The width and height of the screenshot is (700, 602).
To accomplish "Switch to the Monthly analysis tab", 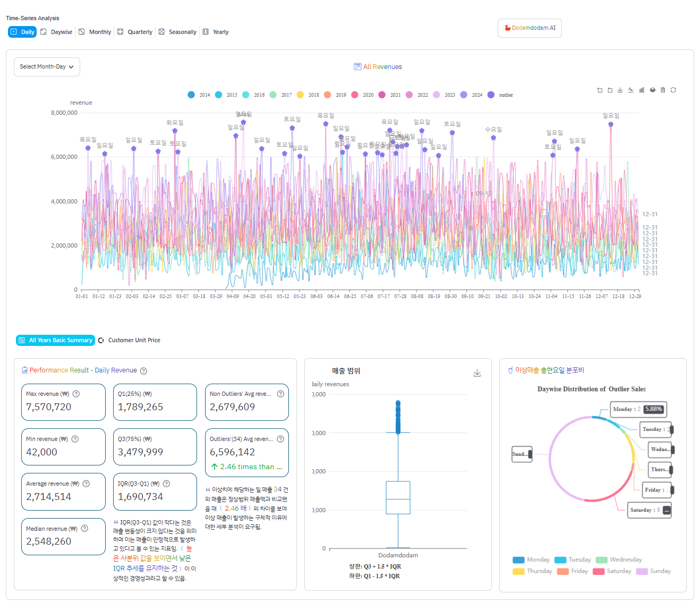I will coord(95,32).
